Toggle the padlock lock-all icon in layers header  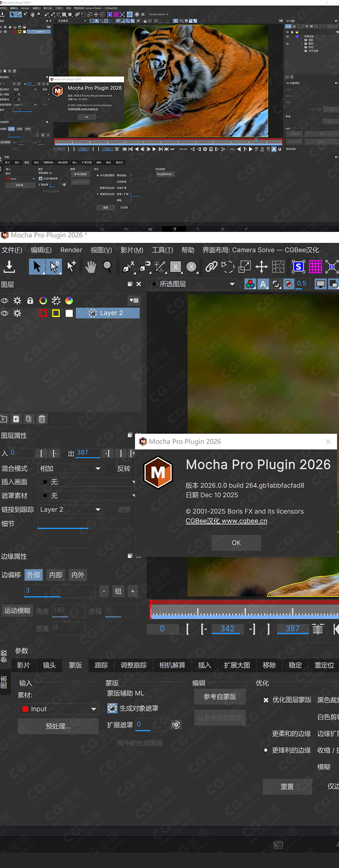[x=30, y=301]
